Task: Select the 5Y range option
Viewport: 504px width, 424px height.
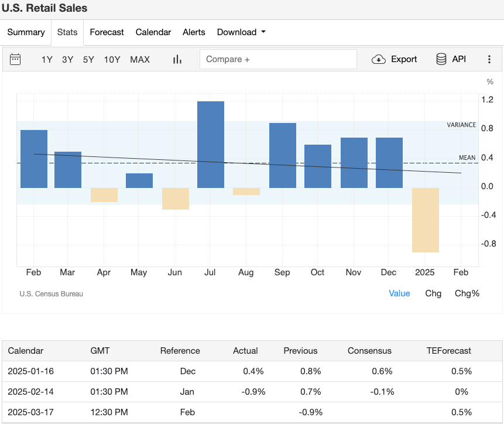Action: pos(88,59)
